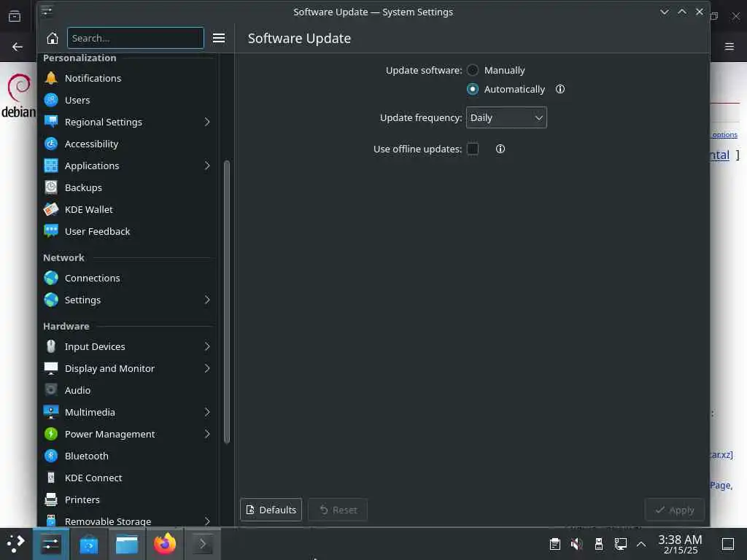Click the Multimedia icon

51,413
